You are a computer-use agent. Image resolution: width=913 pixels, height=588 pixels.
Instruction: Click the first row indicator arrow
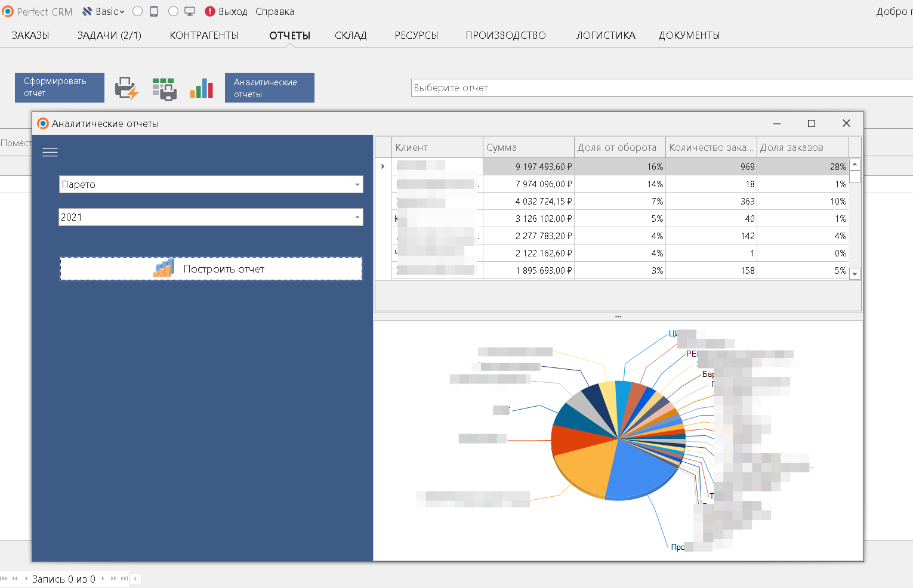[383, 166]
